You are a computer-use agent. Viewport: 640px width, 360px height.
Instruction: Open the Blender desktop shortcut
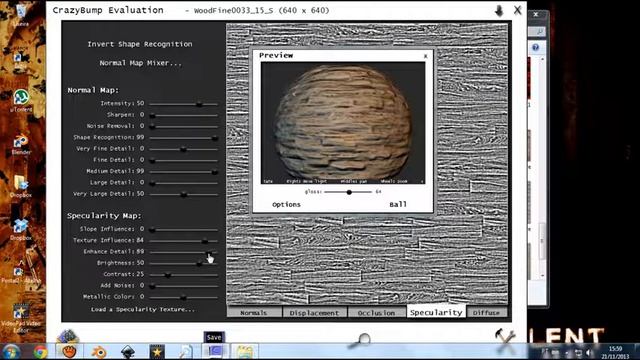click(x=21, y=144)
